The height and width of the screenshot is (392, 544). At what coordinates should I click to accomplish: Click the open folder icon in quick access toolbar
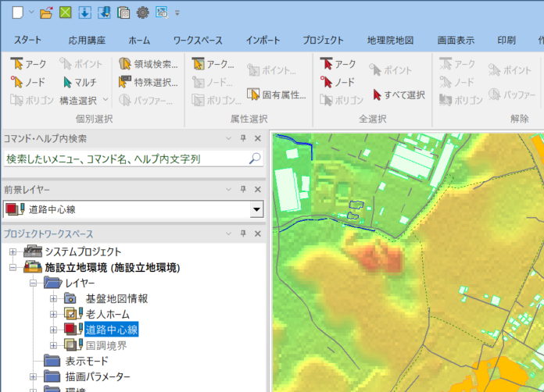pos(46,12)
